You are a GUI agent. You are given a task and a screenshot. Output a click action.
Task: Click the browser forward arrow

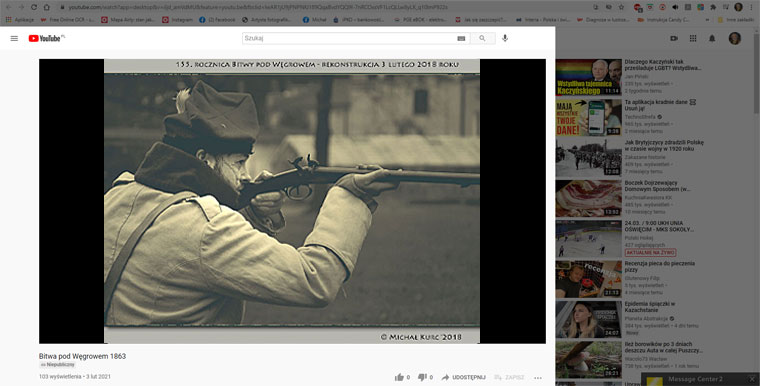click(x=21, y=7)
